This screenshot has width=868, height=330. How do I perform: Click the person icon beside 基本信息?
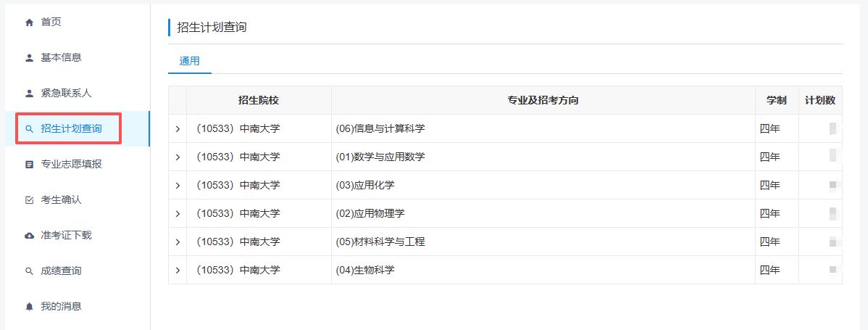(x=29, y=58)
